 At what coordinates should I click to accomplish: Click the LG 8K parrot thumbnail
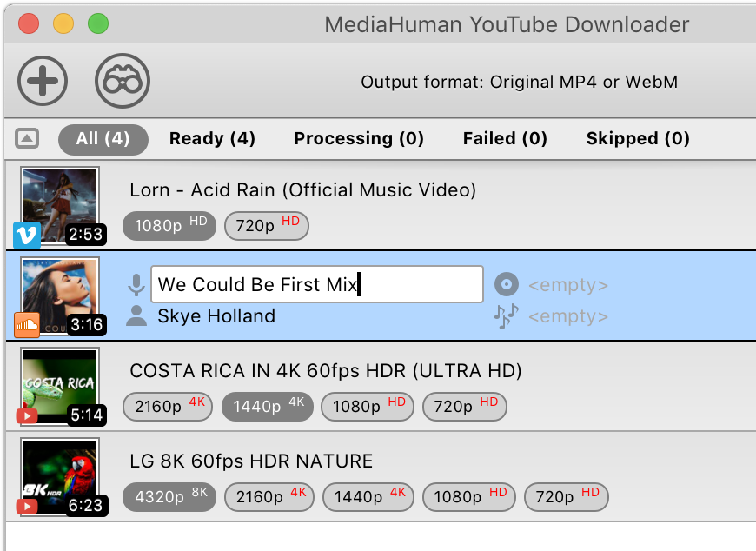click(x=60, y=476)
